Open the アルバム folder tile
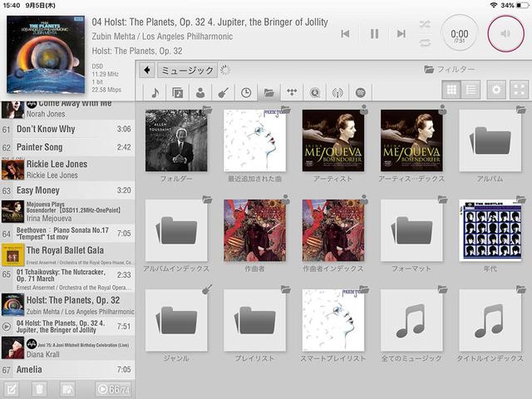This screenshot has height=399, width=532. pyautogui.click(x=490, y=140)
